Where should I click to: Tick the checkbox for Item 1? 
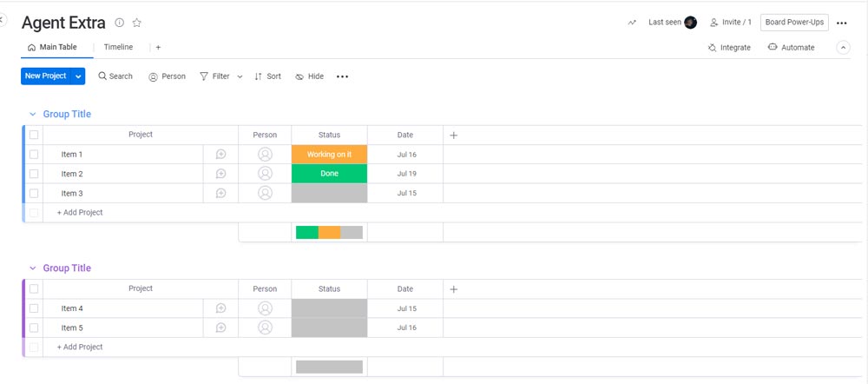tap(34, 155)
